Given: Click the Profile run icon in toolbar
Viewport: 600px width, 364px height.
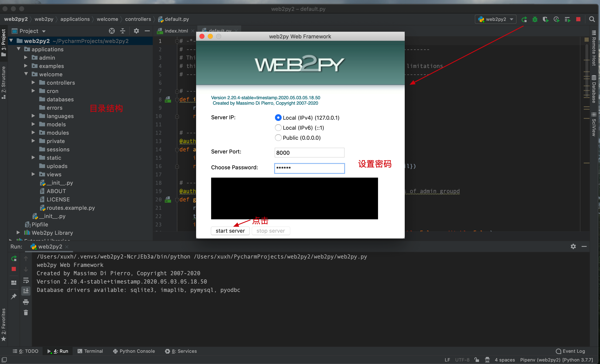Looking at the screenshot, I should (x=556, y=19).
